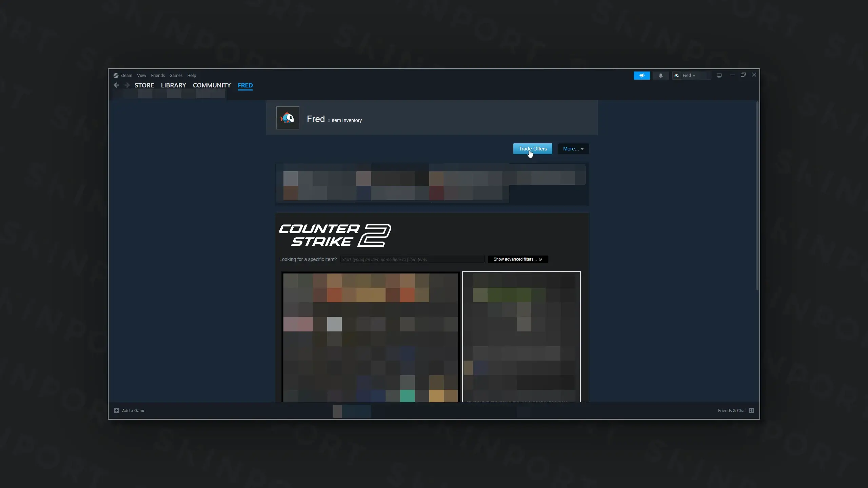868x488 pixels.
Task: Click the Big Picture mode monitor icon
Action: 719,76
